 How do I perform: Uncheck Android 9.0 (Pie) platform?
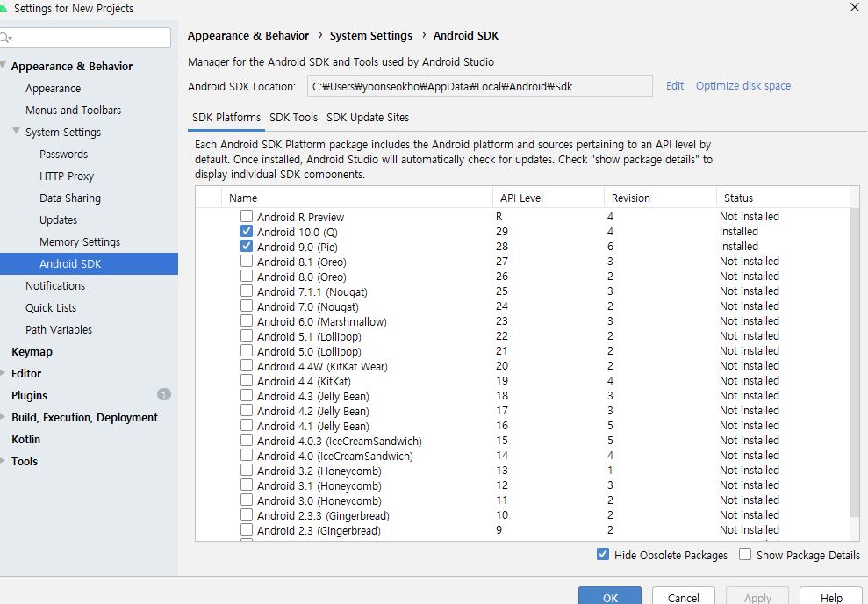pyautogui.click(x=247, y=246)
